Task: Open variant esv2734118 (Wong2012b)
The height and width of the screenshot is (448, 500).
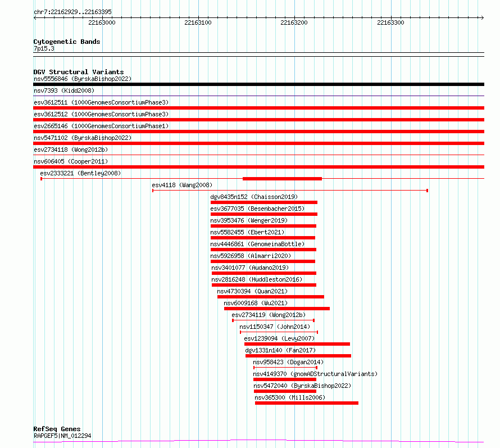Action: [x=71, y=150]
